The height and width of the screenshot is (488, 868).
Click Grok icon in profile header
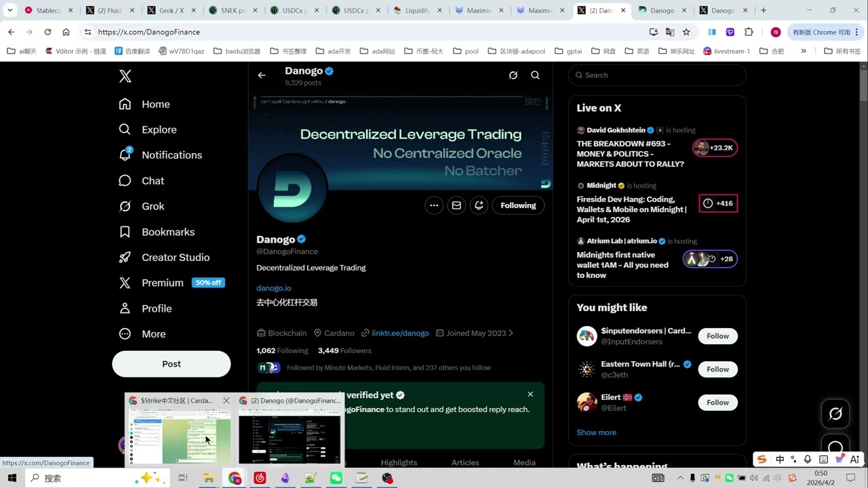click(x=513, y=75)
